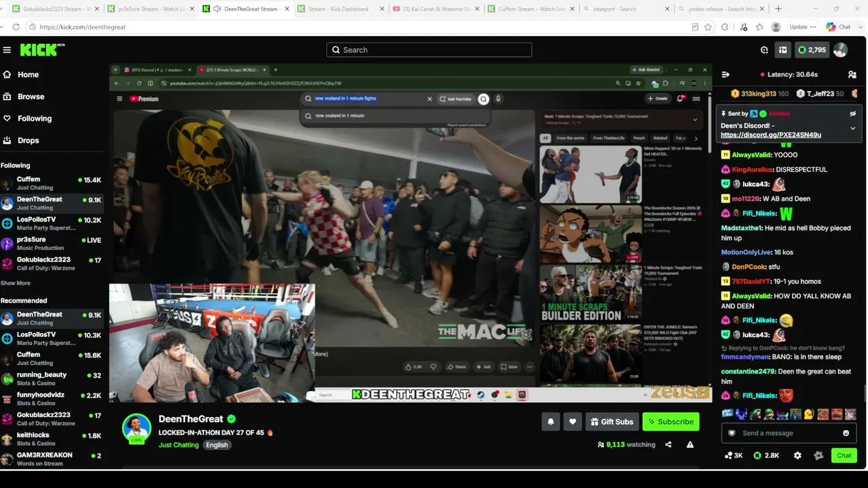Open the 3K channel points balance
This screenshot has height=488, width=868.
click(x=734, y=455)
